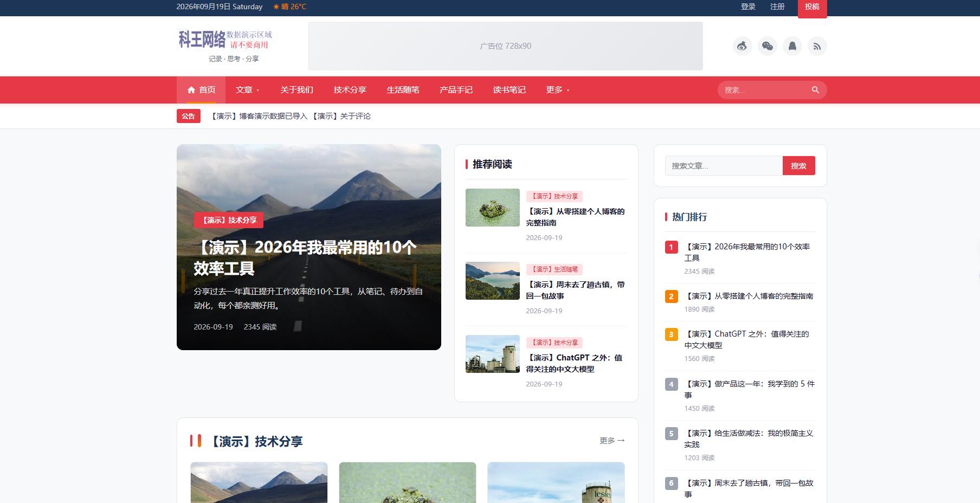Screen dimensions: 980x503
Task: Open 关于我们 menu item
Action: [x=296, y=90]
